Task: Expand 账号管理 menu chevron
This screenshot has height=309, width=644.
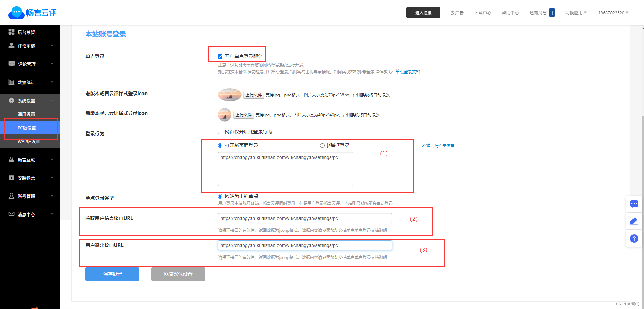Action: tap(52, 195)
